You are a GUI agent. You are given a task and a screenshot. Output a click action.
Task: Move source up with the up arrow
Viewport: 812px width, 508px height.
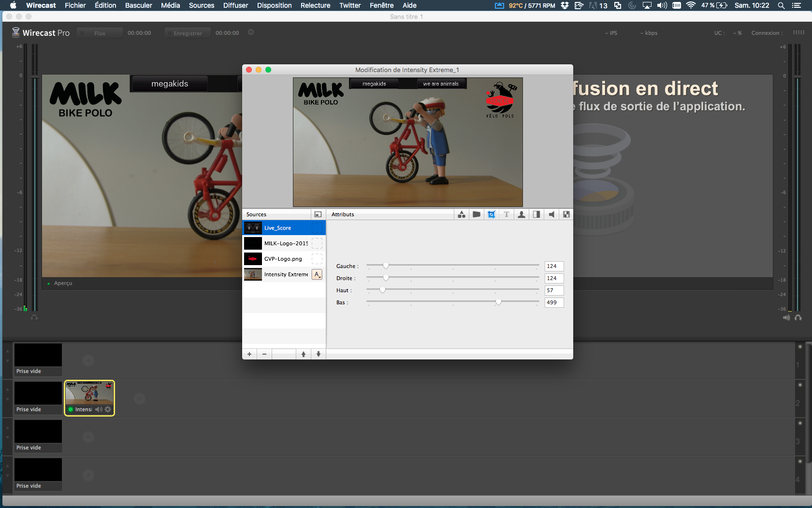[304, 354]
